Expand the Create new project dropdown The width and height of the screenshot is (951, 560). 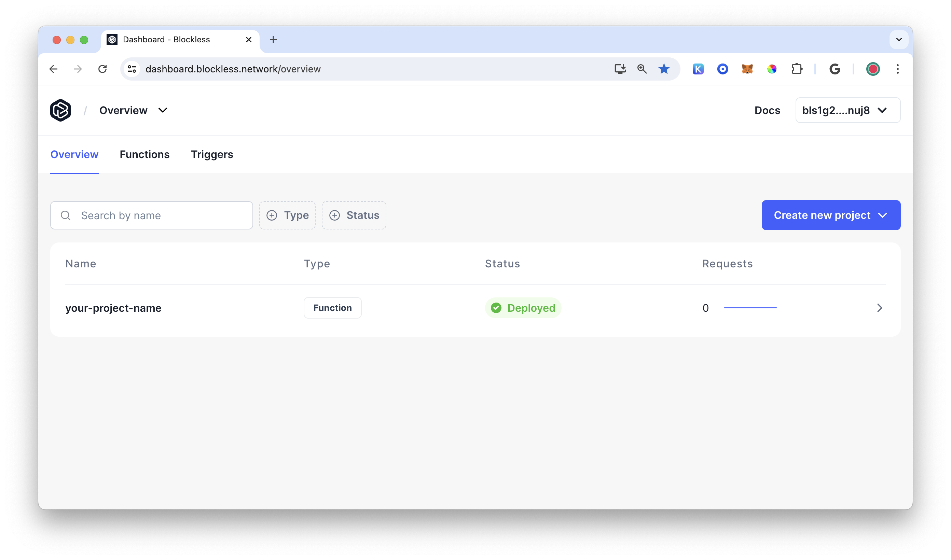click(884, 215)
